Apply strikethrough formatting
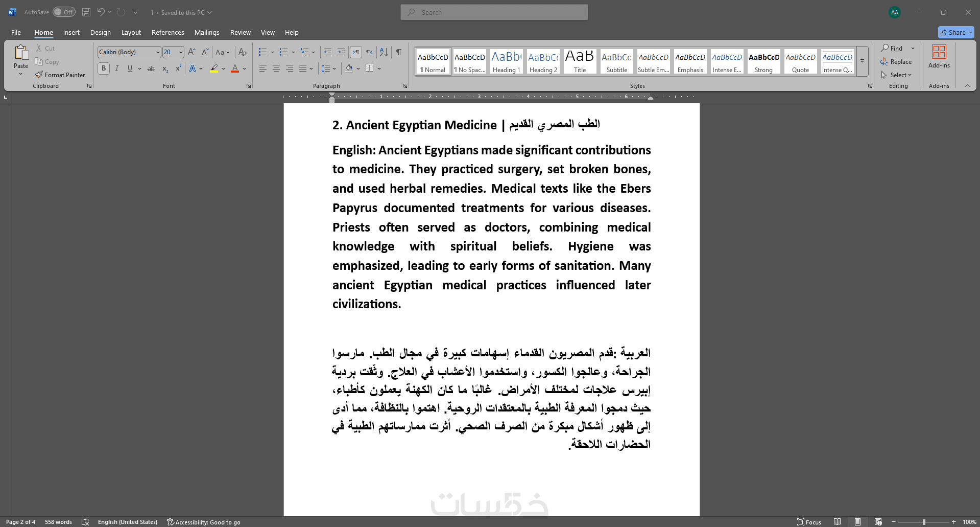Screen dimensions: 980x527 [151, 68]
